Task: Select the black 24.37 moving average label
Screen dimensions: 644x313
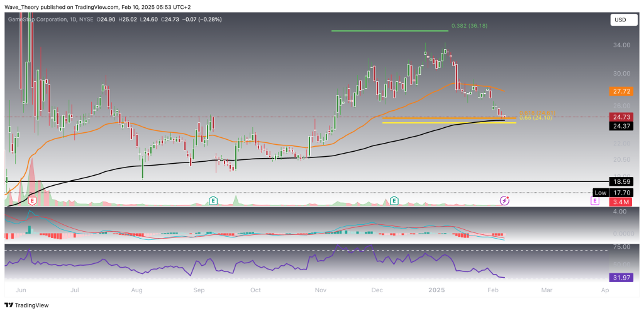Action: tap(621, 126)
